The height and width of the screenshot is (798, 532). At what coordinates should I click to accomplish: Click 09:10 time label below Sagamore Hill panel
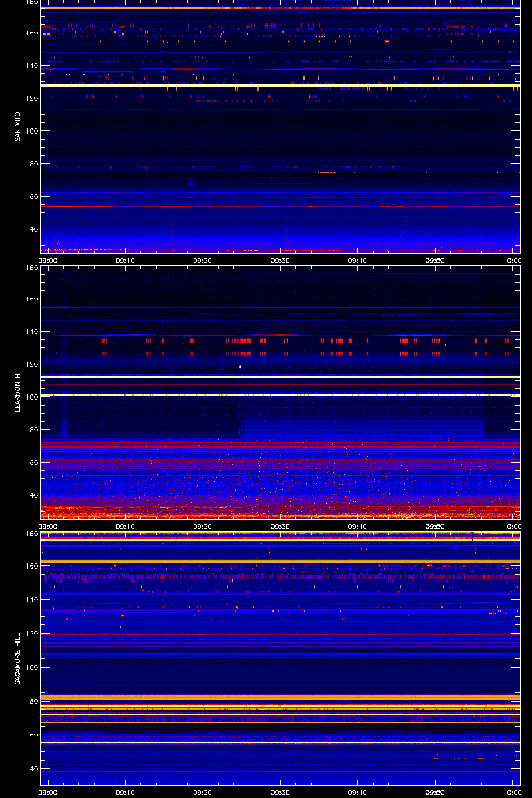point(125,792)
